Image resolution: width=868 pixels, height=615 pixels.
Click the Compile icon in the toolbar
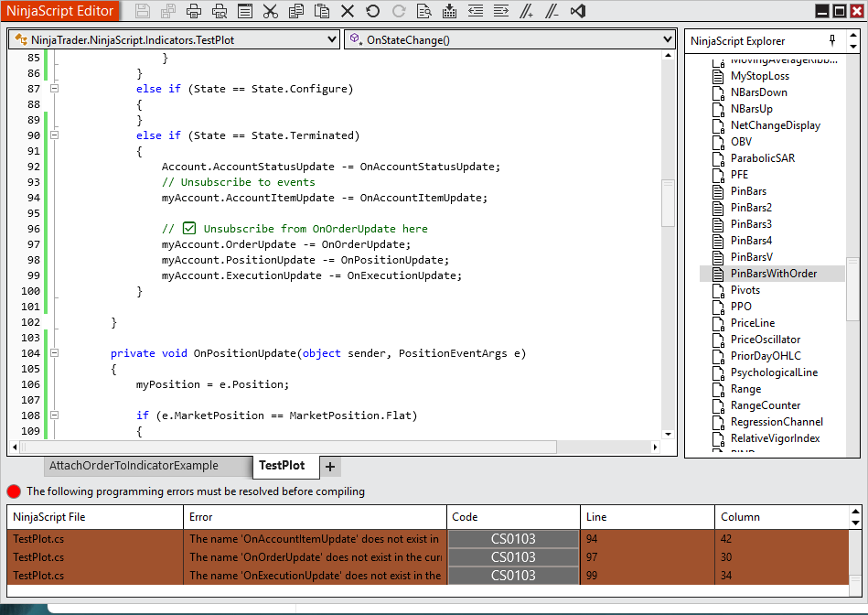click(449, 12)
